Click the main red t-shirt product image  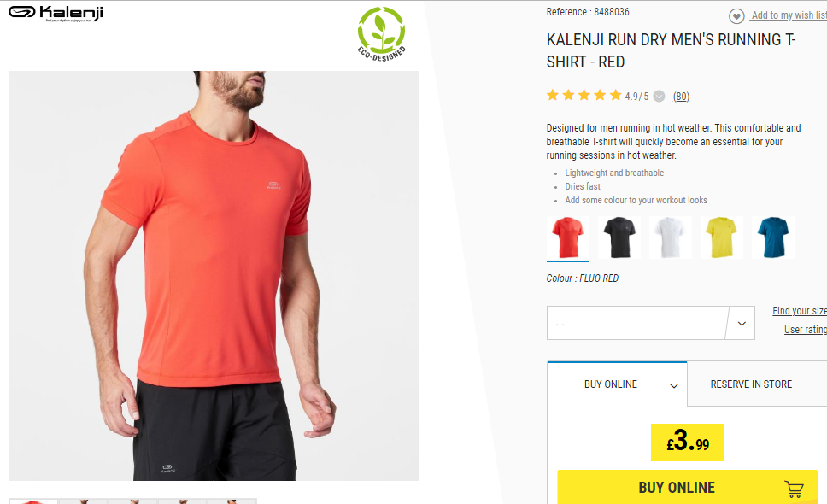[x=214, y=276]
